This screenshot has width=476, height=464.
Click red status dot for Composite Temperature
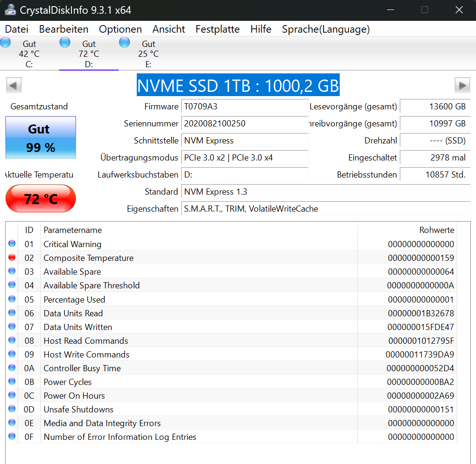(12, 258)
